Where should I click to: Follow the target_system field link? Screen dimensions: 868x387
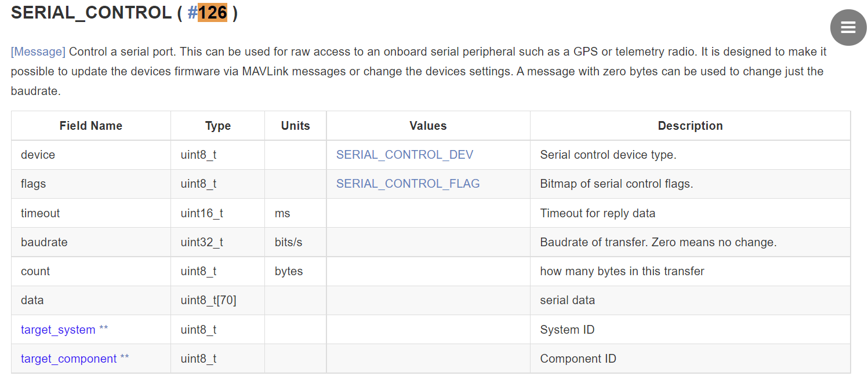[57, 329]
